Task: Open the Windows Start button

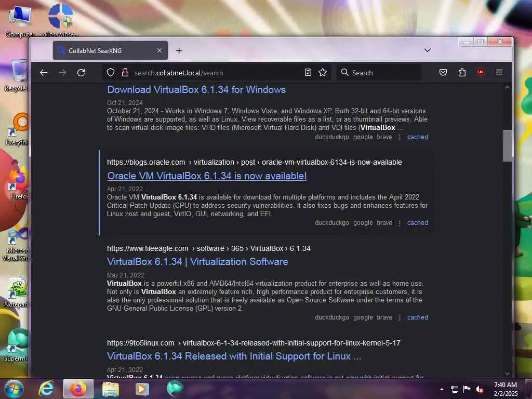Action: tap(14, 389)
